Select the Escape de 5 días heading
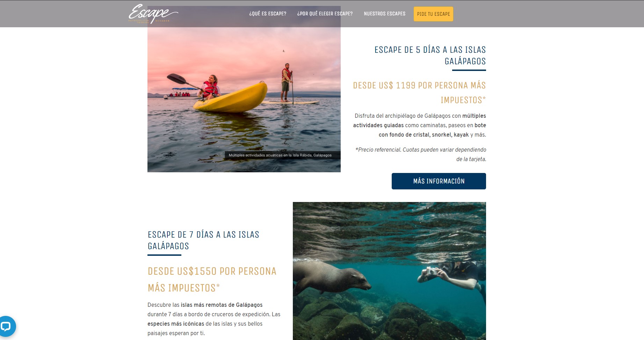644x340 pixels. coord(430,55)
